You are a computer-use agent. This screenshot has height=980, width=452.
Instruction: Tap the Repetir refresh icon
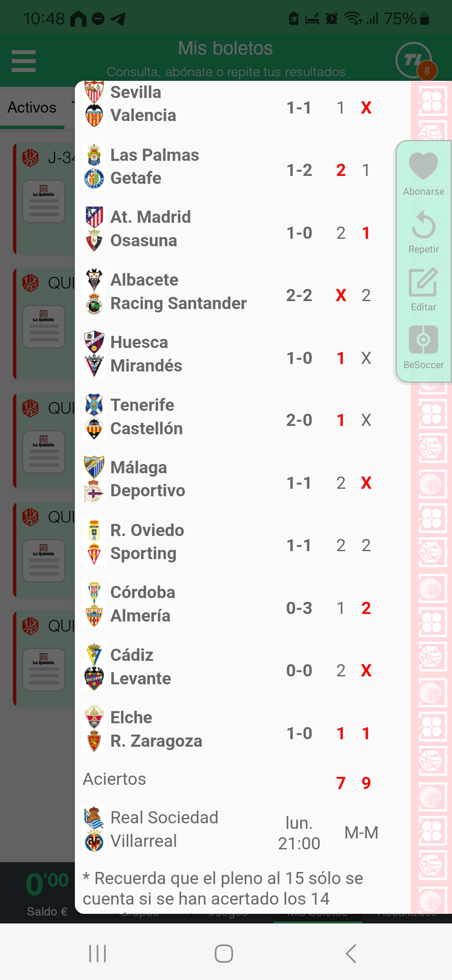click(x=423, y=225)
